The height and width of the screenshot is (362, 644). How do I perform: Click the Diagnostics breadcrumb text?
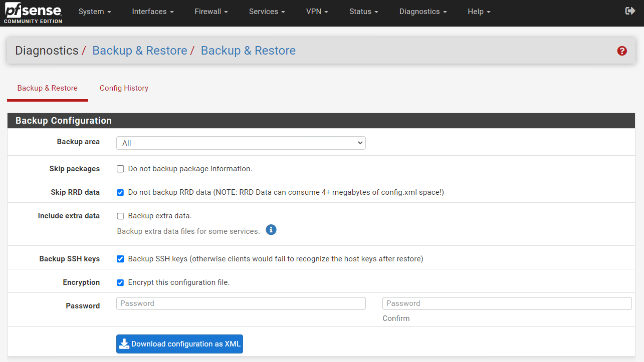[x=47, y=51]
